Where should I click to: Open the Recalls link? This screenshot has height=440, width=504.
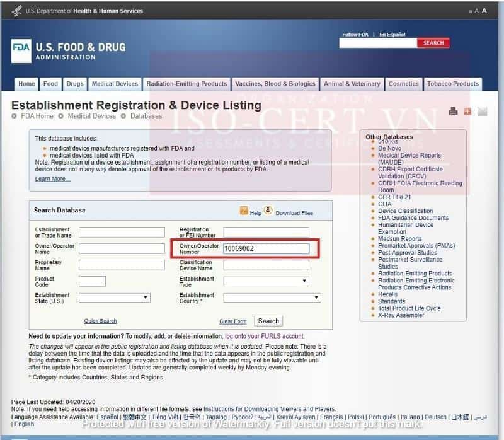pyautogui.click(x=387, y=294)
